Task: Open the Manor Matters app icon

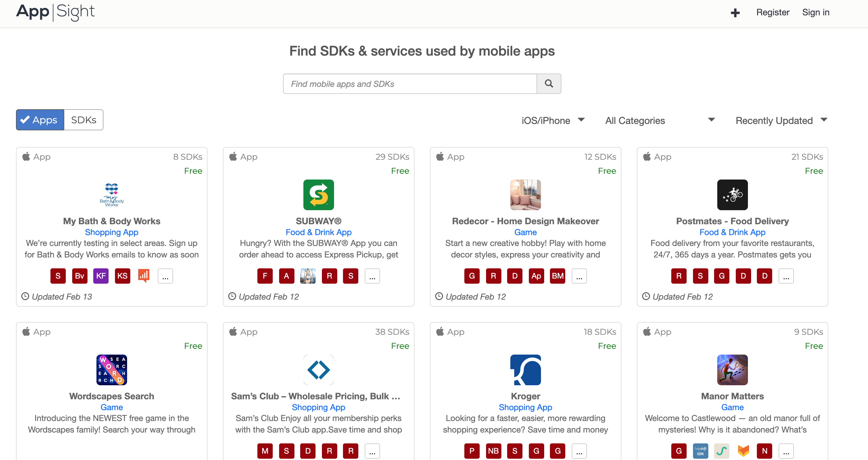Action: coord(732,370)
